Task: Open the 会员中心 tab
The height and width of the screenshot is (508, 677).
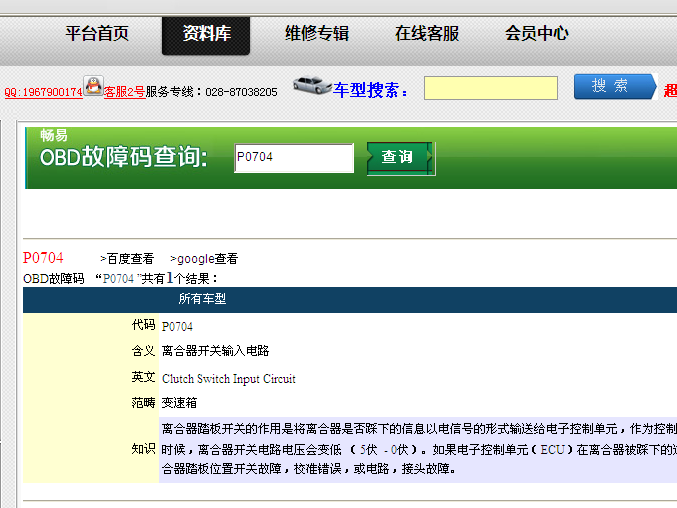Action: coord(537,34)
